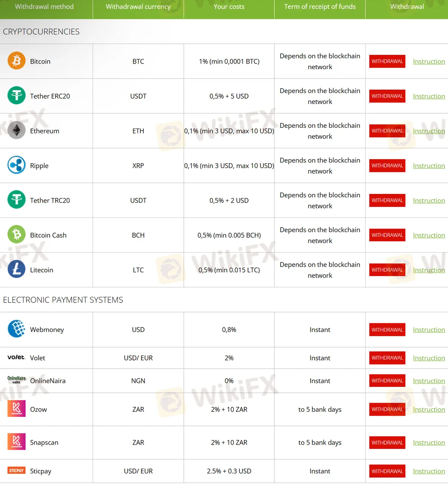The width and height of the screenshot is (448, 484).
Task: Click the Ethereum diamond icon
Action: 17,130
